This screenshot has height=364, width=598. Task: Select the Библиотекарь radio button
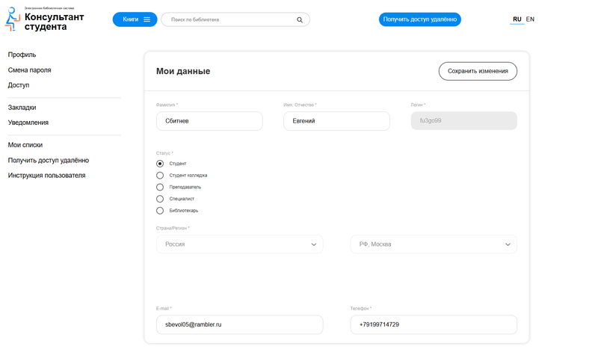[x=160, y=211]
